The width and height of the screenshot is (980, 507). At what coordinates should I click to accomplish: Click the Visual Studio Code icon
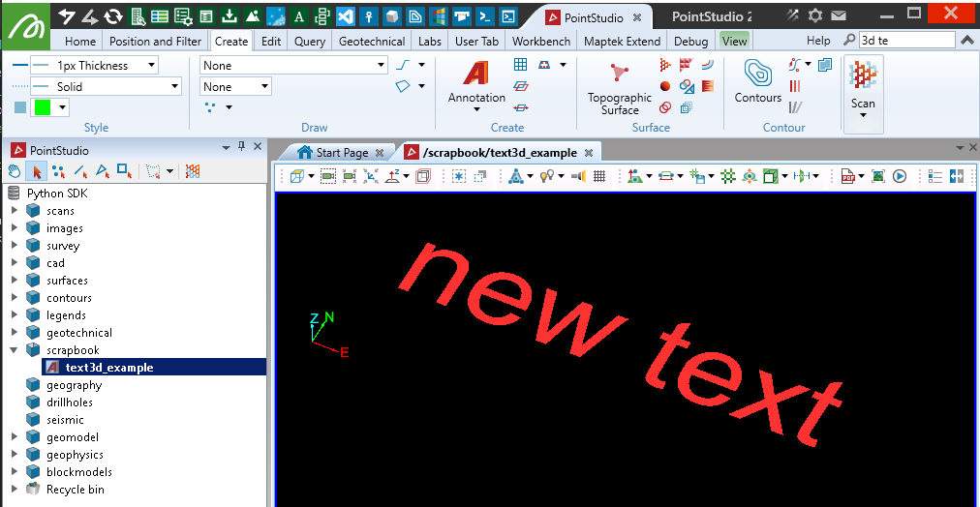pyautogui.click(x=346, y=16)
